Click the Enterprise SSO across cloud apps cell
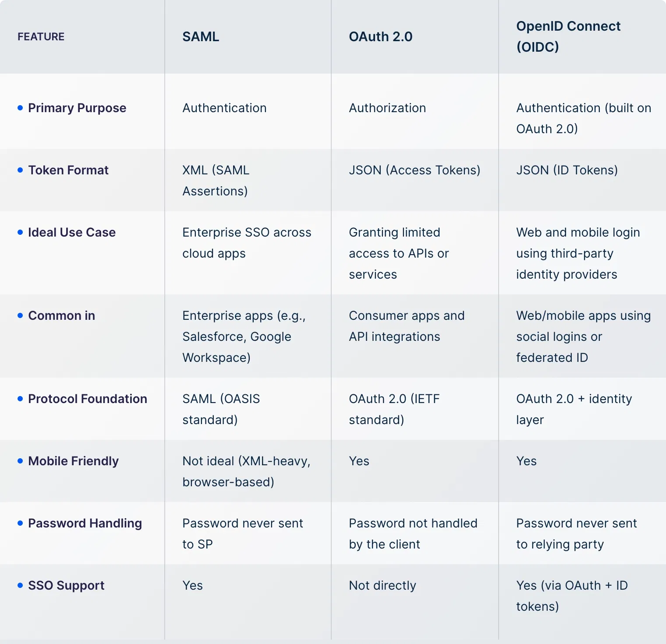666x644 pixels. (x=247, y=243)
